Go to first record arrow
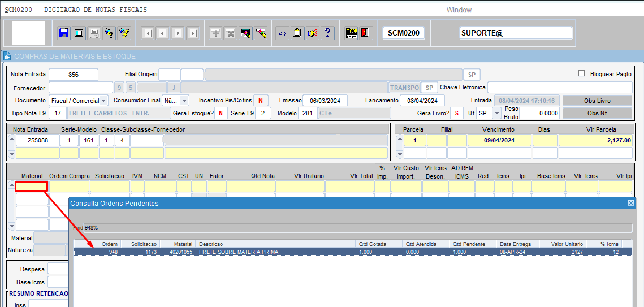This screenshot has height=307, width=644. [x=148, y=33]
